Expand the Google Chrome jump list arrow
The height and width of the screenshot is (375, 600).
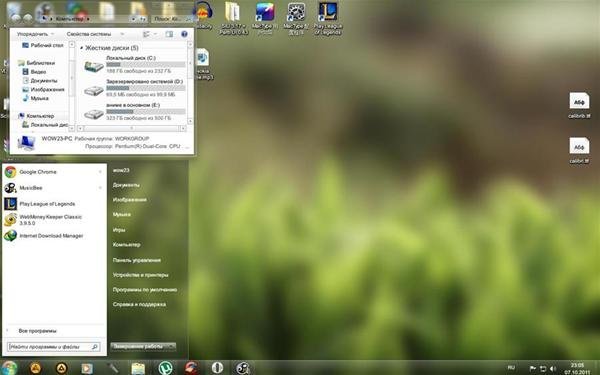(x=100, y=172)
